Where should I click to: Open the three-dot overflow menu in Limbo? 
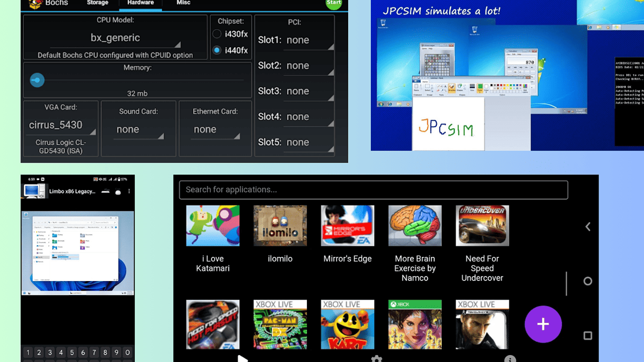click(x=129, y=191)
